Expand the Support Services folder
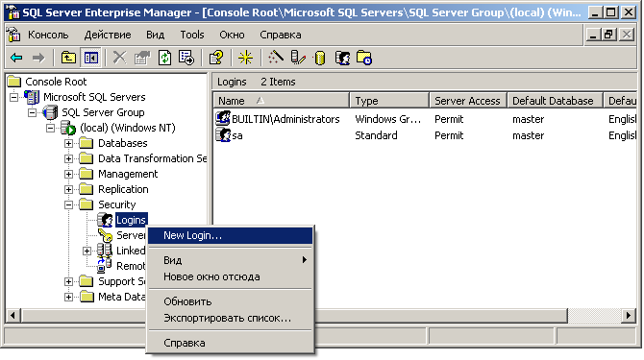The height and width of the screenshot is (360, 644). [x=68, y=281]
